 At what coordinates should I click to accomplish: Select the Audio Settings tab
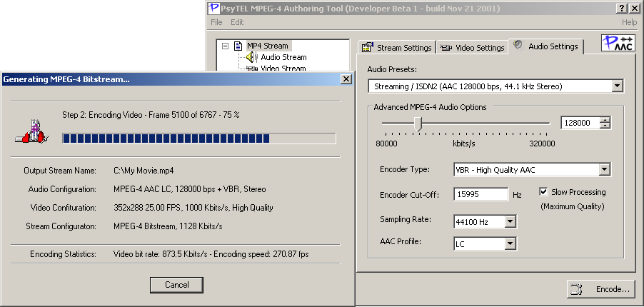pyautogui.click(x=546, y=46)
